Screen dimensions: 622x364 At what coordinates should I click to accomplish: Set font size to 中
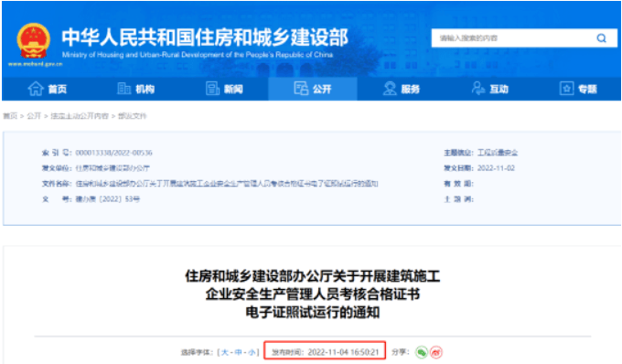238,352
